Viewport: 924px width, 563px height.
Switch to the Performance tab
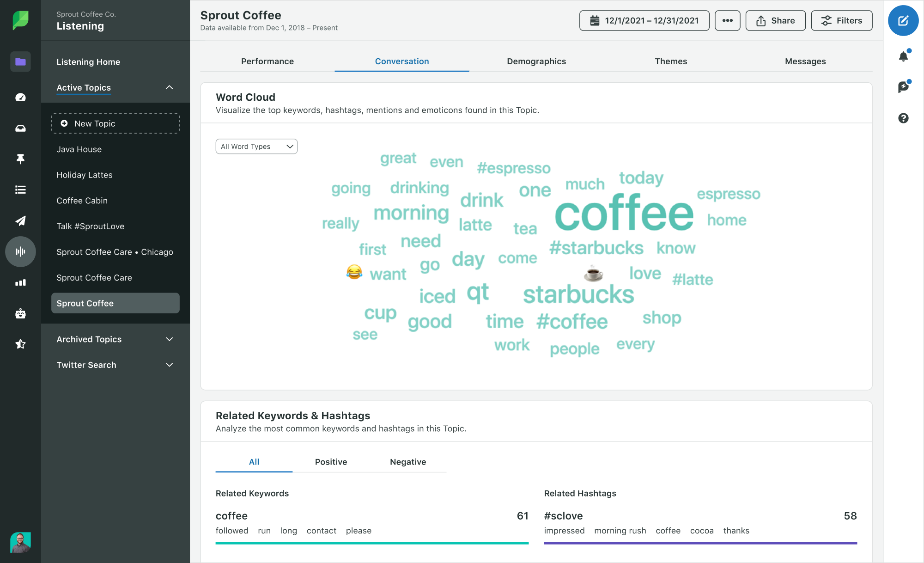(x=267, y=61)
